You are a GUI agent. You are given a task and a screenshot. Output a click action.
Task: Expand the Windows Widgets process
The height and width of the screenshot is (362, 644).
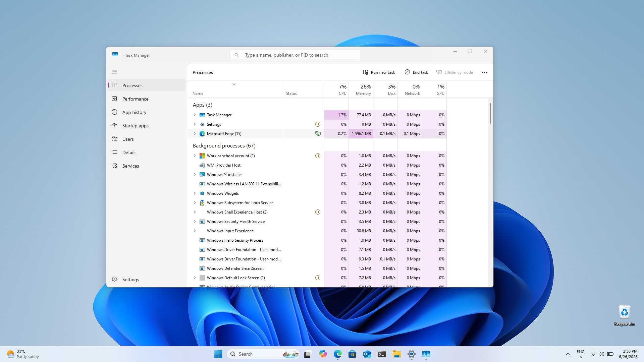pos(195,193)
